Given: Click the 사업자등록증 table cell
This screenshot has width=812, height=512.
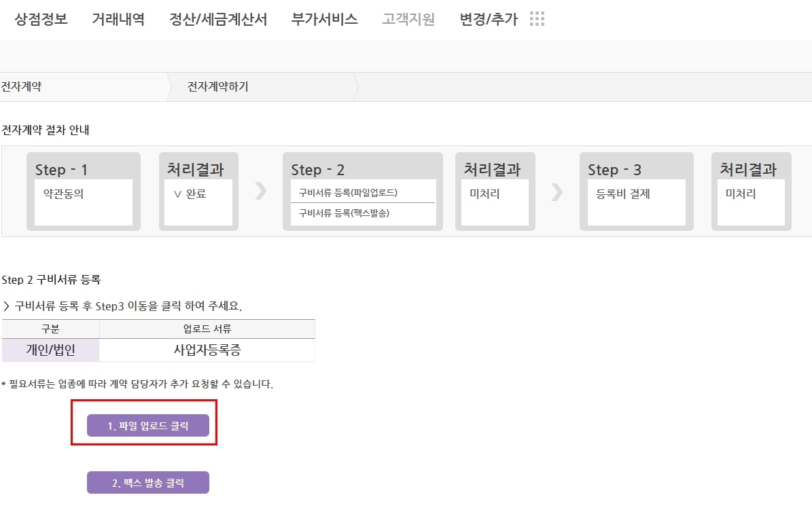Looking at the screenshot, I should coord(207,350).
